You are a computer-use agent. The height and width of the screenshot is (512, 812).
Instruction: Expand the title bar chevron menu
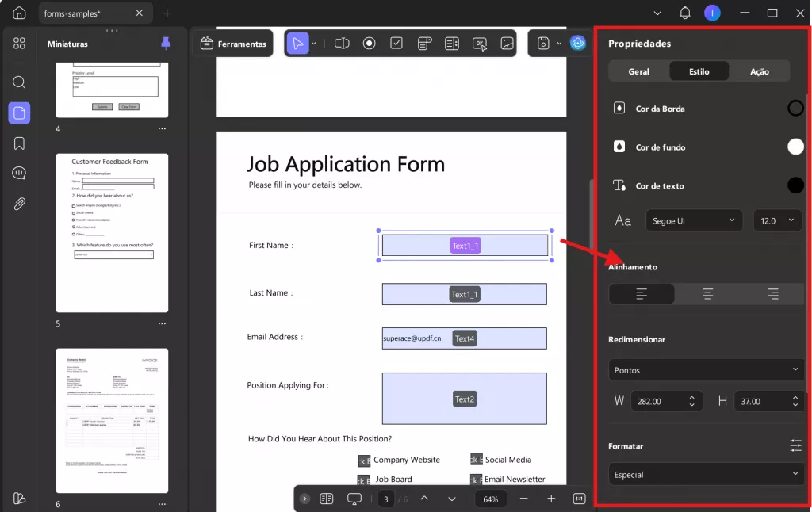point(657,13)
